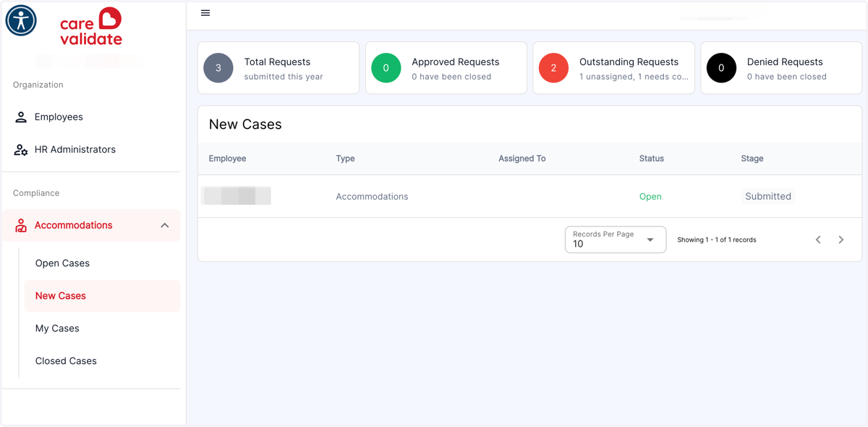The image size is (868, 427).
Task: Go to next page of records
Action: 841,240
